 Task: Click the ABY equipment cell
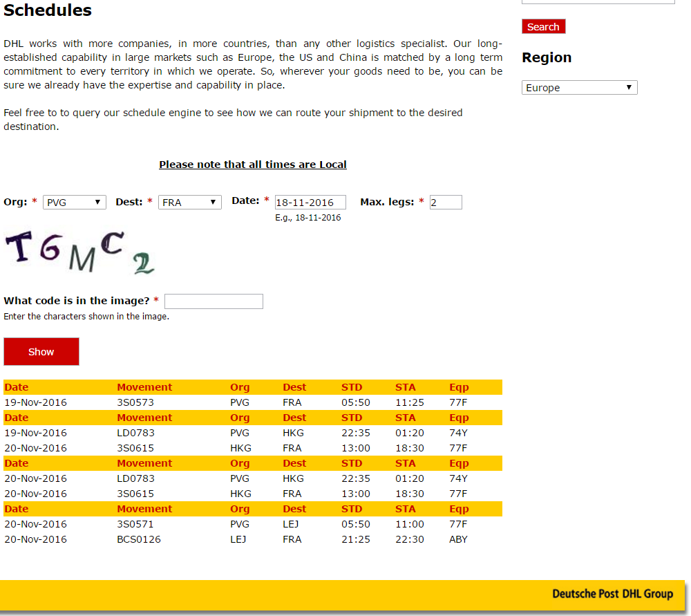pos(458,539)
